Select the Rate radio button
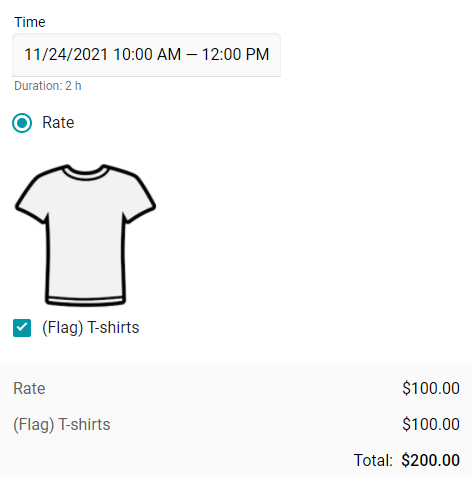The height and width of the screenshot is (477, 472). [22, 123]
